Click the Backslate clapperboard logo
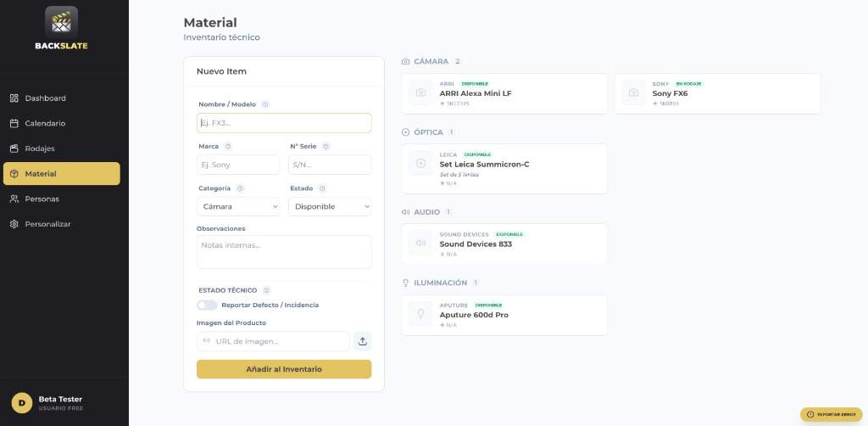Viewport: 868px width, 426px height. (x=61, y=21)
